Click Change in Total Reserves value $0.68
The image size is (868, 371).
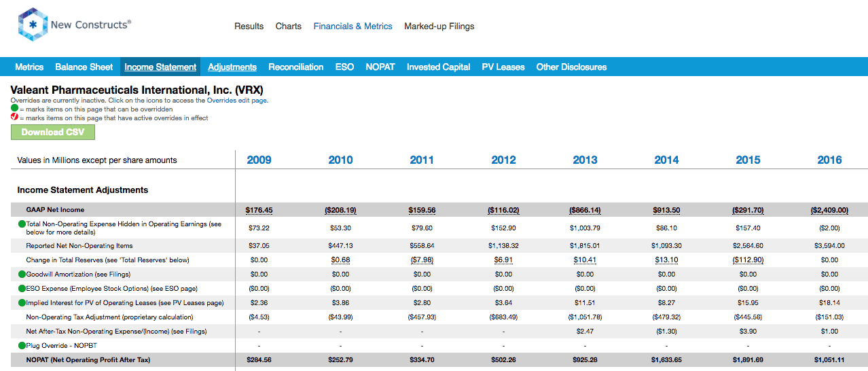[340, 260]
